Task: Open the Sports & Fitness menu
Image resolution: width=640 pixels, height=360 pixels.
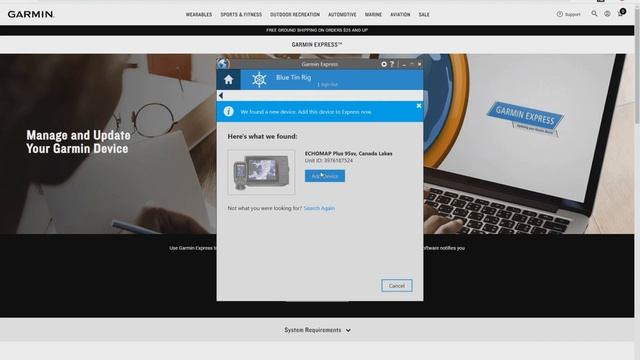Action: (x=241, y=14)
